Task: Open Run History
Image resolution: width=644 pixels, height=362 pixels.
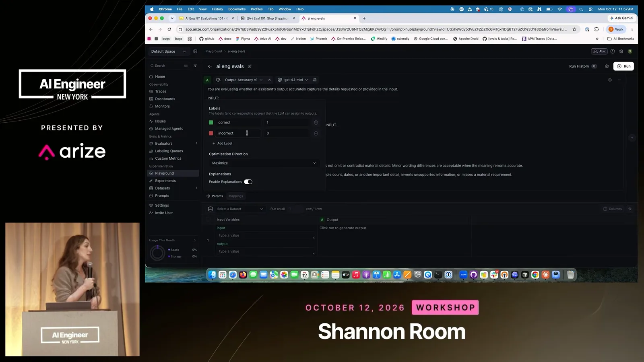Action: click(x=583, y=66)
